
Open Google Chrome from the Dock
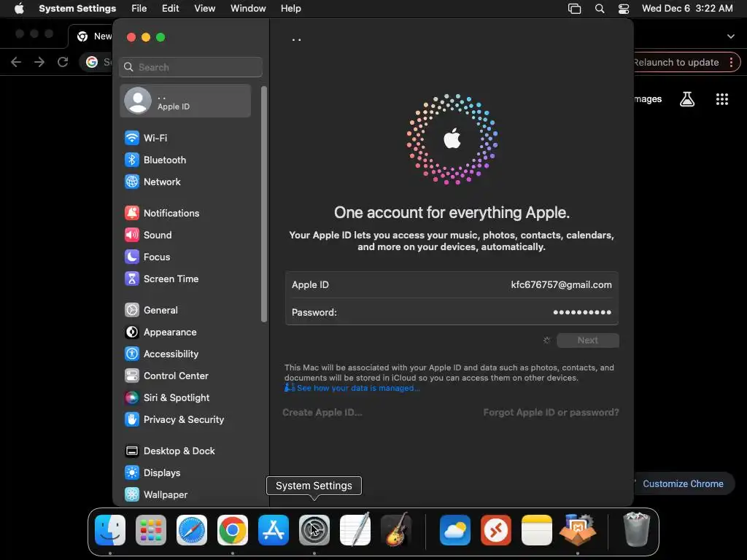(233, 530)
